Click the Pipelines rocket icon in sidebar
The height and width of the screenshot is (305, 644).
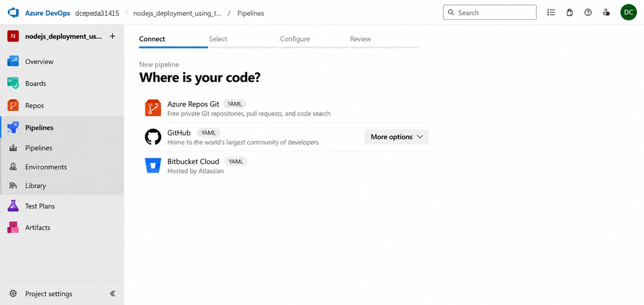click(13, 127)
